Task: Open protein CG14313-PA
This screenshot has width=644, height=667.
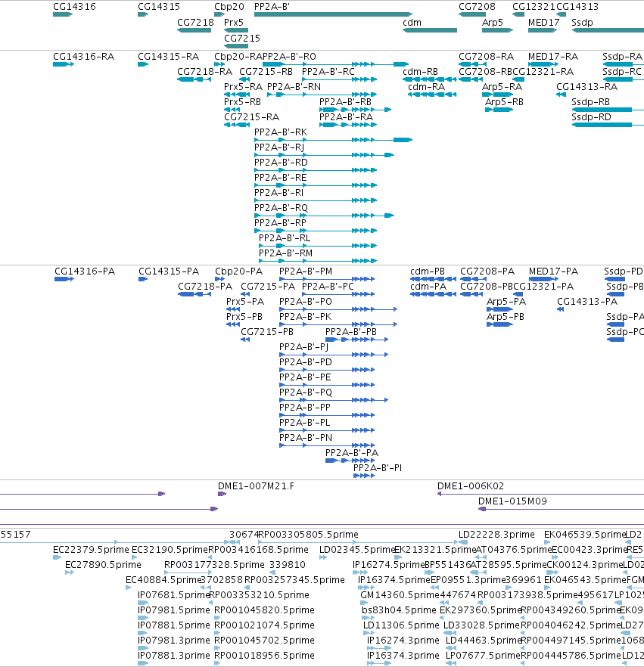Action: click(x=561, y=309)
